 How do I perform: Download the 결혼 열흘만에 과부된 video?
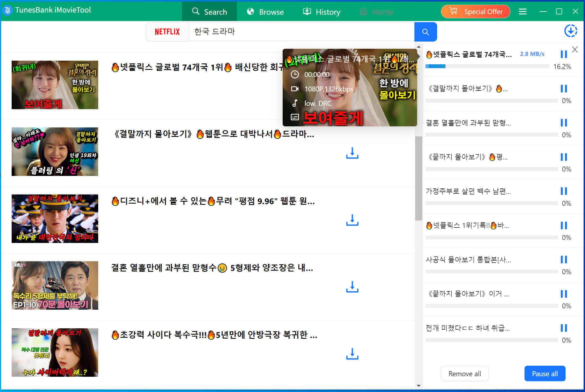tap(352, 287)
